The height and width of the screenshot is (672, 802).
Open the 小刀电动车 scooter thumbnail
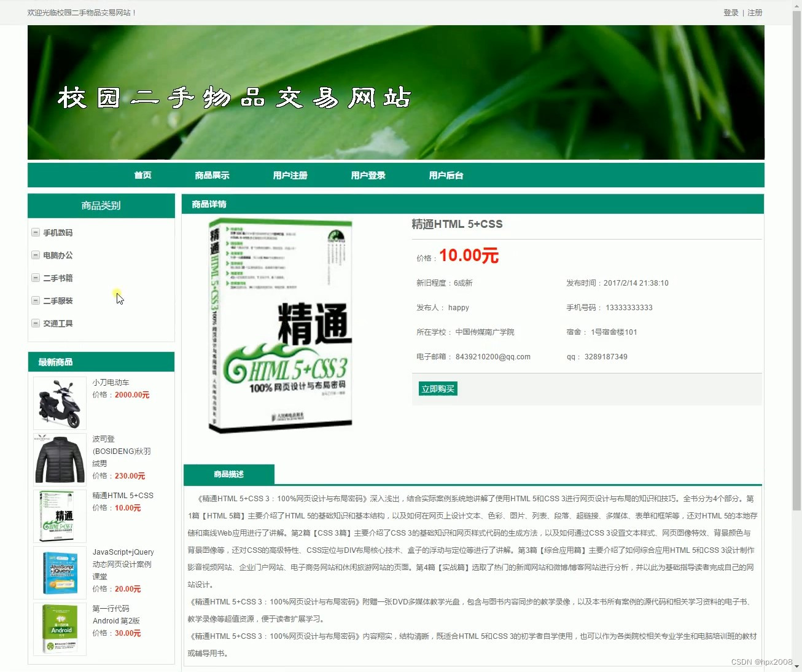coord(60,403)
